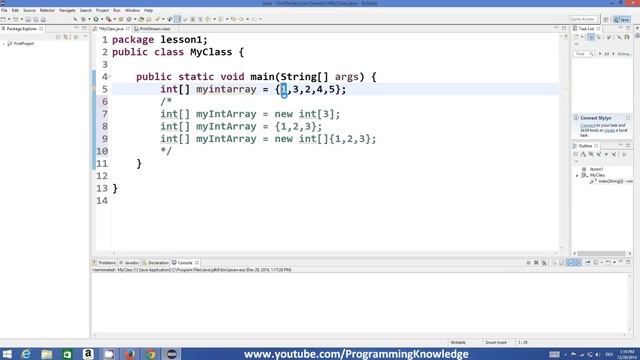Toggle Categorized view in Task List toolbar
This screenshot has width=640, height=360.
(591, 37)
